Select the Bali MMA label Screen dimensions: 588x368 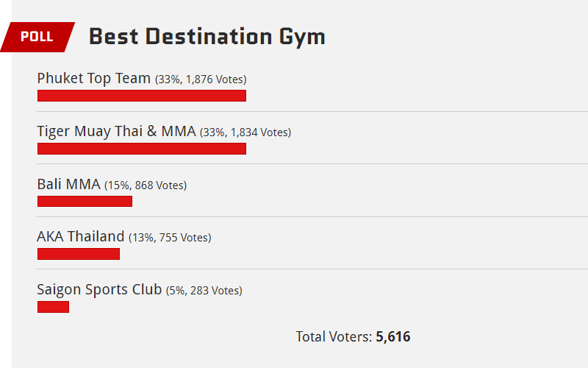pos(68,184)
